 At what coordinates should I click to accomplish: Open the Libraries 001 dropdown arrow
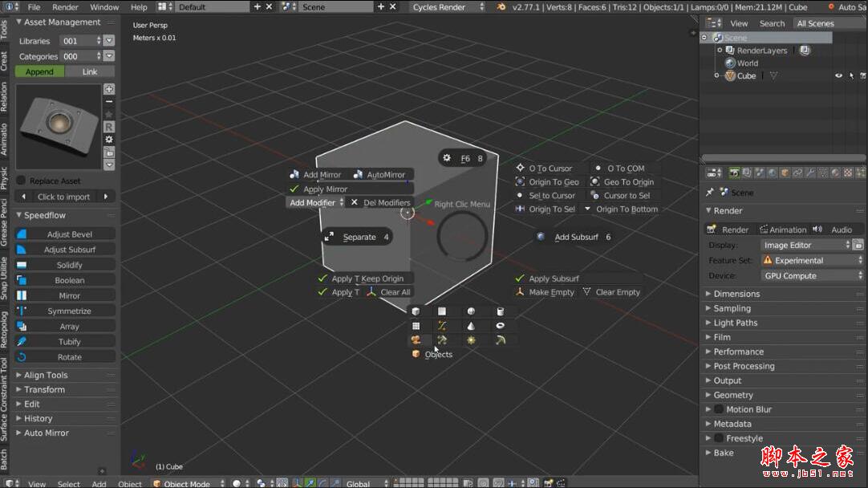tap(109, 40)
